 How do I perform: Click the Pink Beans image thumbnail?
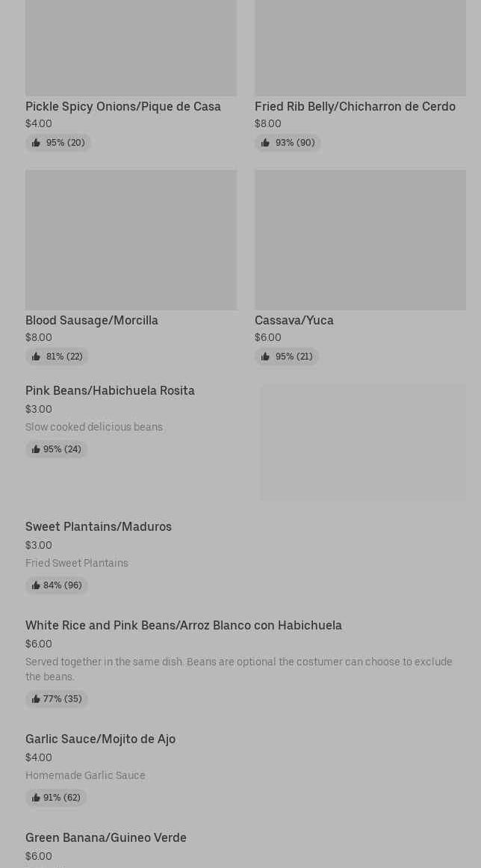pyautogui.click(x=363, y=443)
